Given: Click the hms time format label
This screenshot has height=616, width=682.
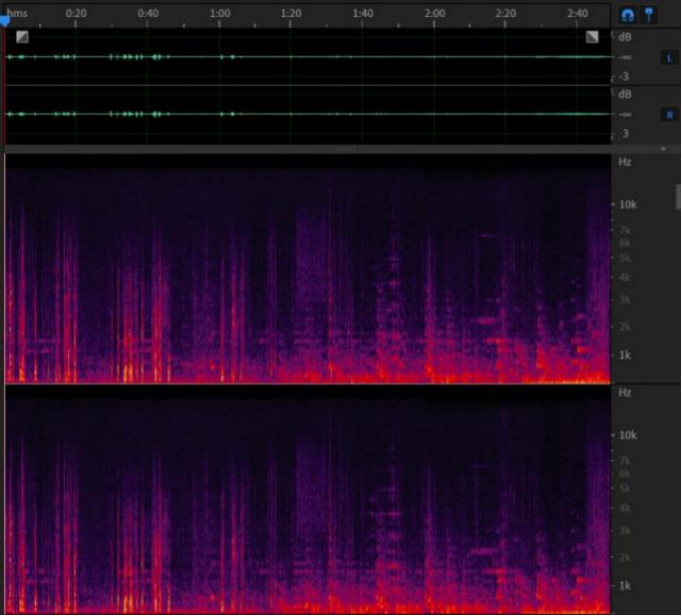Looking at the screenshot, I should tap(18, 13).
